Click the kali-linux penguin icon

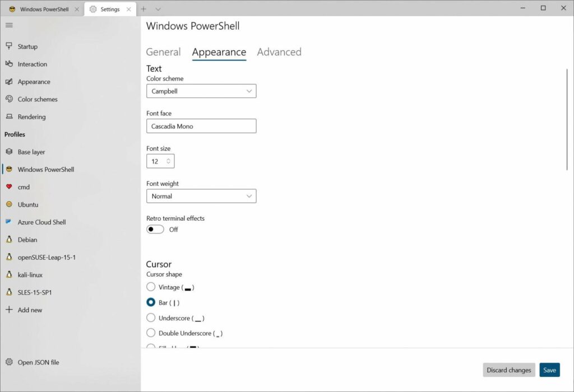tap(9, 274)
